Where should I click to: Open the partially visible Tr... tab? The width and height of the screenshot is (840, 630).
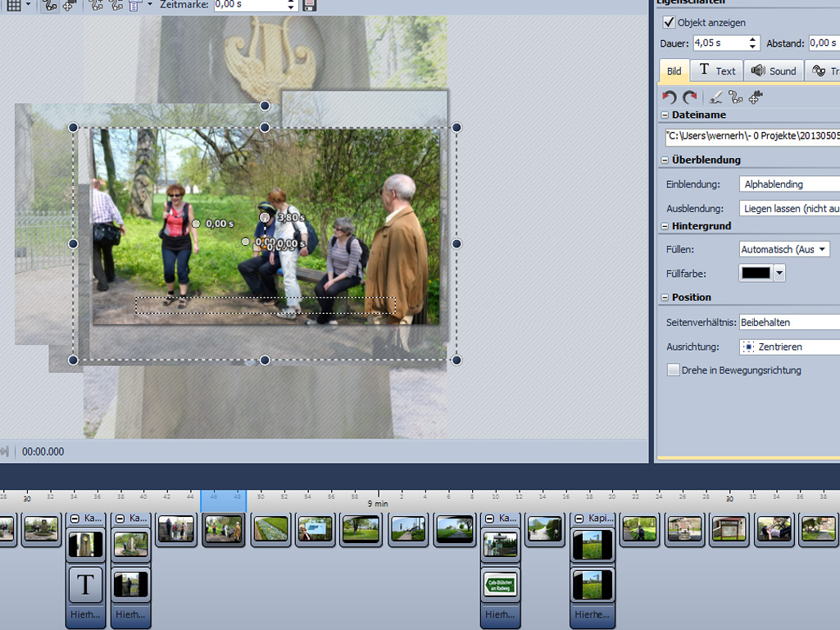tap(824, 70)
